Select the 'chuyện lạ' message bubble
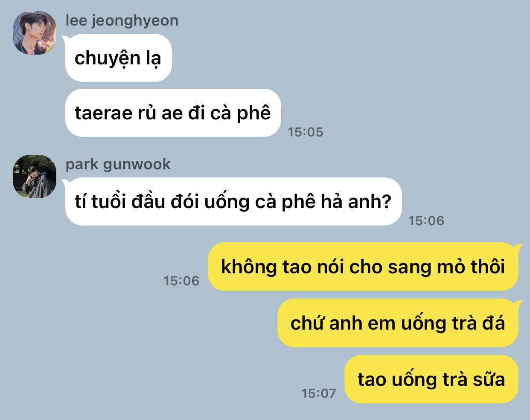Screen dimensions: 530x420 118,58
